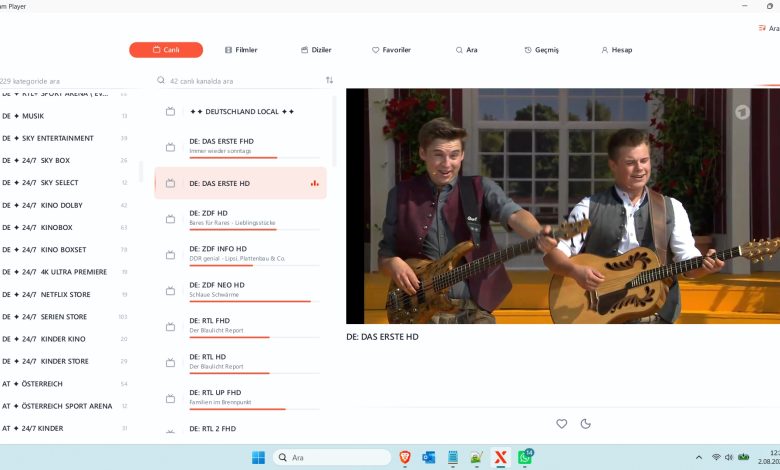
Task: Select the DE: RTL FHD channel
Action: 240,326
